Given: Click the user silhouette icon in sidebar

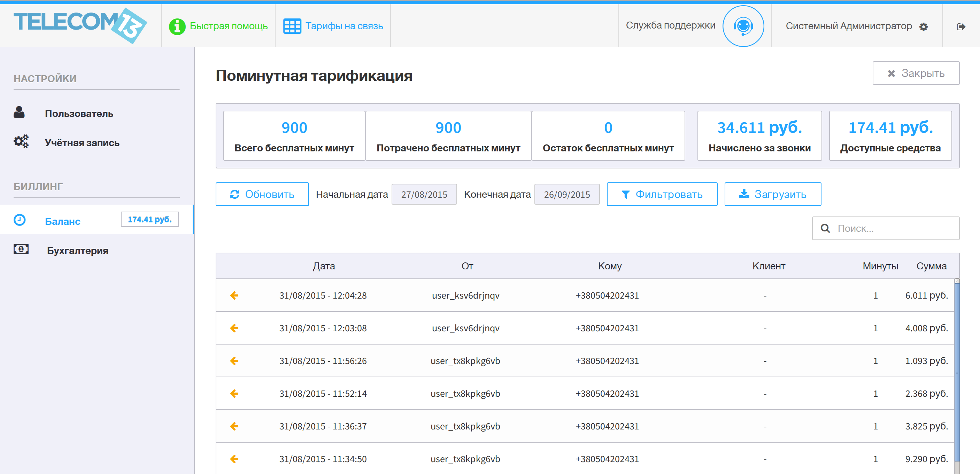Looking at the screenshot, I should click(x=19, y=112).
